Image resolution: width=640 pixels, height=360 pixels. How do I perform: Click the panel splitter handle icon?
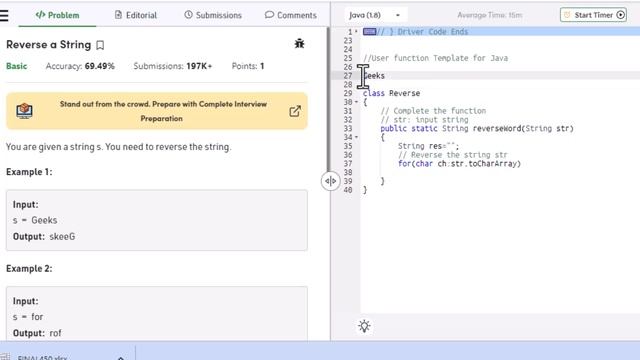click(330, 181)
